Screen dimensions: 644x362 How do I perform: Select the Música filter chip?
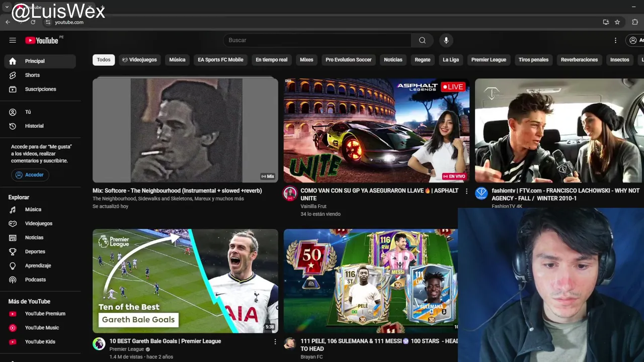(177, 60)
